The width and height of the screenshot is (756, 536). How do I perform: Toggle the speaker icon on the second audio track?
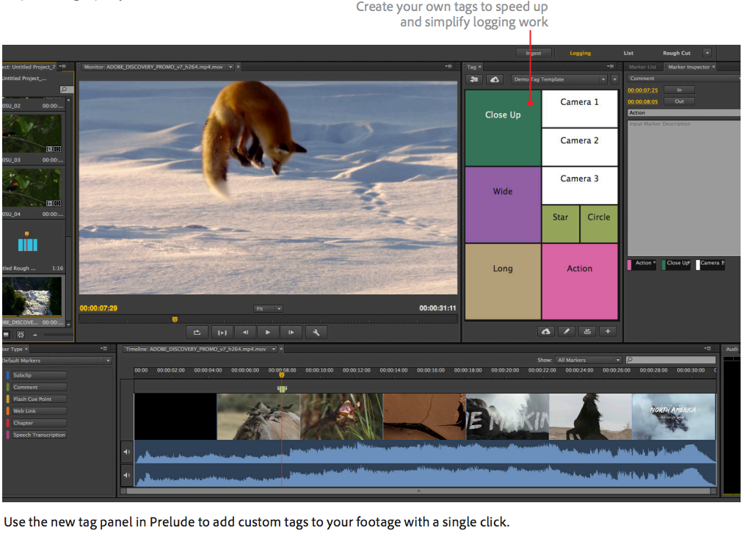(126, 475)
